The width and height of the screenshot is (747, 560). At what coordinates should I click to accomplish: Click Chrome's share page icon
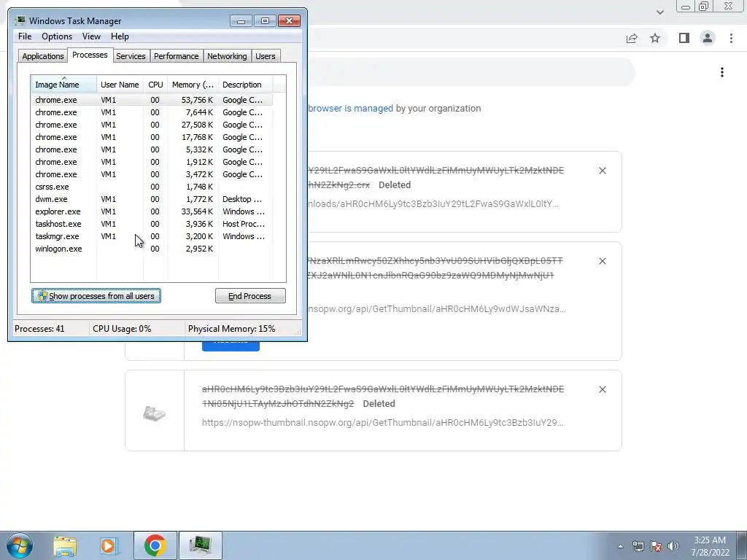tap(632, 38)
